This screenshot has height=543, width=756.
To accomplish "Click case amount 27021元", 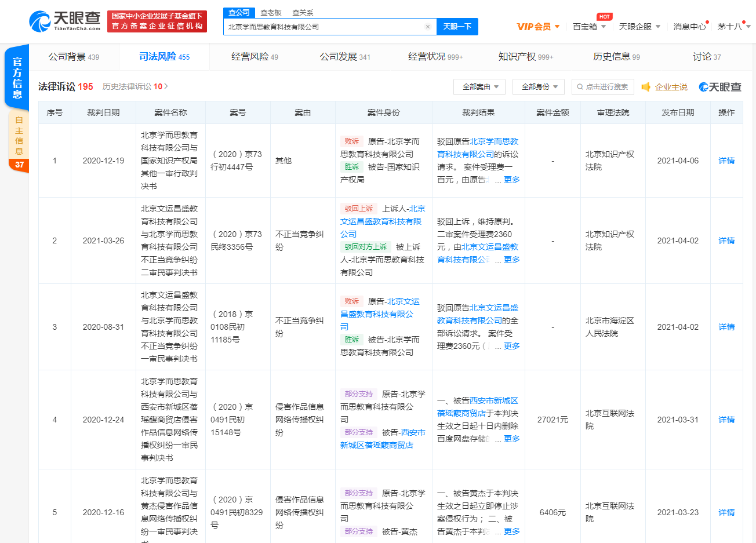I will (553, 420).
